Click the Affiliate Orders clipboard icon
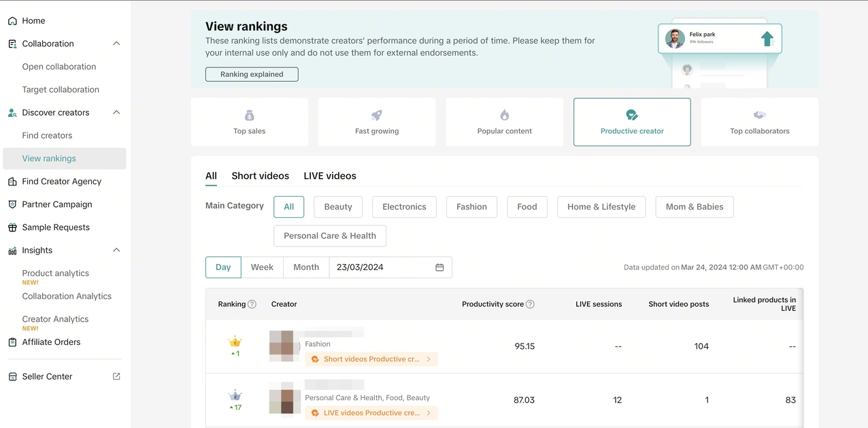 click(x=12, y=342)
